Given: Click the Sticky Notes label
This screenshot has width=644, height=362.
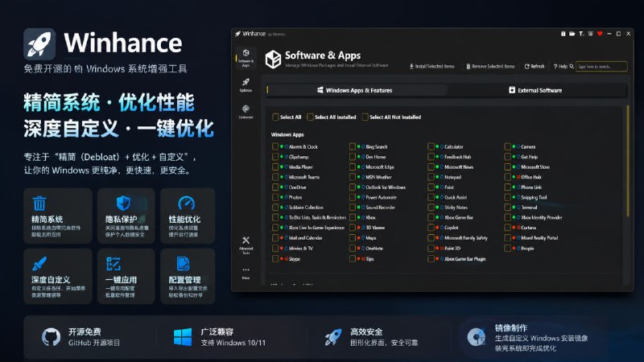Looking at the screenshot, I should pyautogui.click(x=456, y=208).
